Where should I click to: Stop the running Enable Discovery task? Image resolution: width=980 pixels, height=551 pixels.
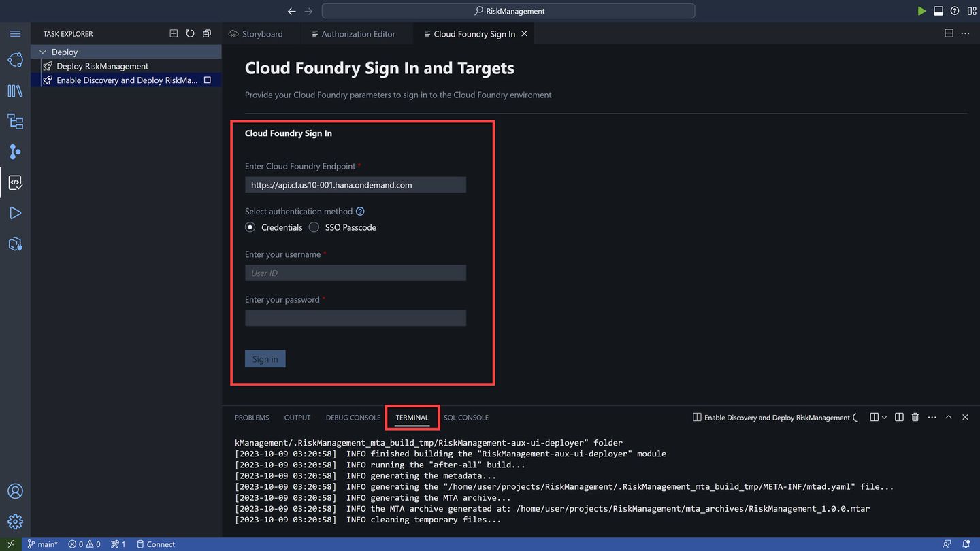coord(208,80)
